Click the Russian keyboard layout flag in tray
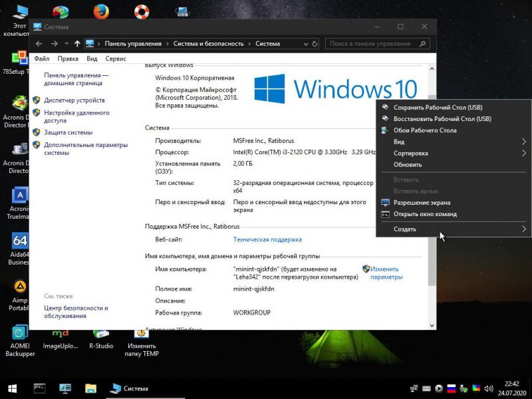The height and width of the screenshot is (399, 532). pos(452,388)
